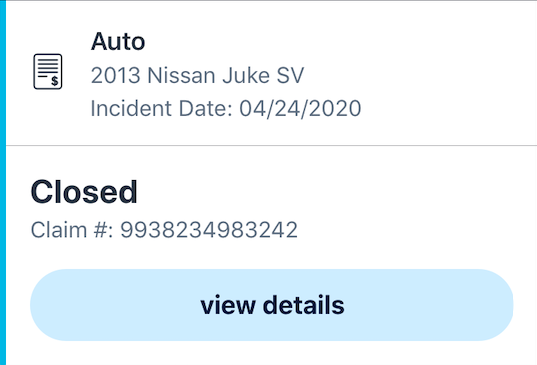The image size is (537, 365).
Task: Click the text lines on the document icon
Action: tap(47, 67)
